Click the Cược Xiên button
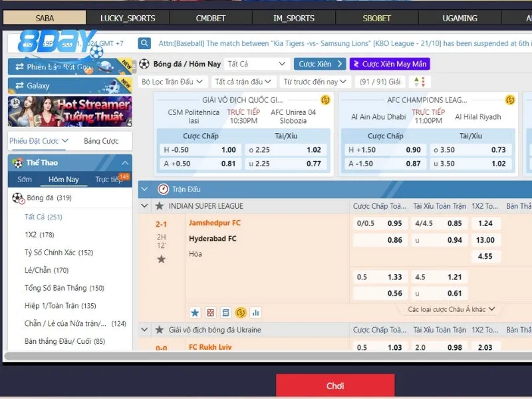This screenshot has height=399, width=532. (320, 64)
